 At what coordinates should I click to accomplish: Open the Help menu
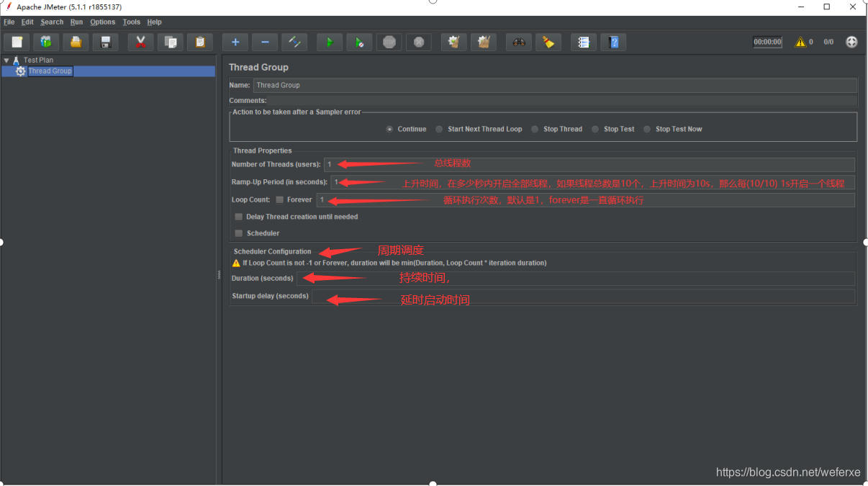pos(155,22)
